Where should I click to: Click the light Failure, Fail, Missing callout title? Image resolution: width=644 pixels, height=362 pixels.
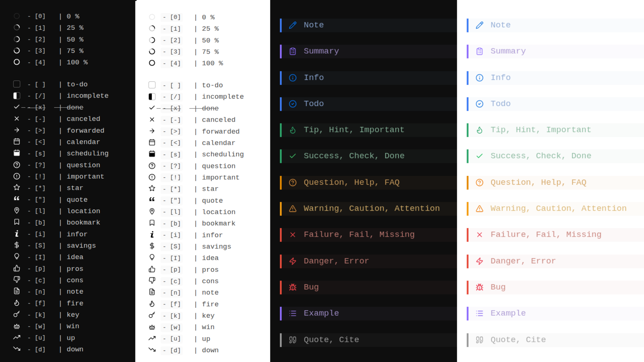tap(546, 235)
